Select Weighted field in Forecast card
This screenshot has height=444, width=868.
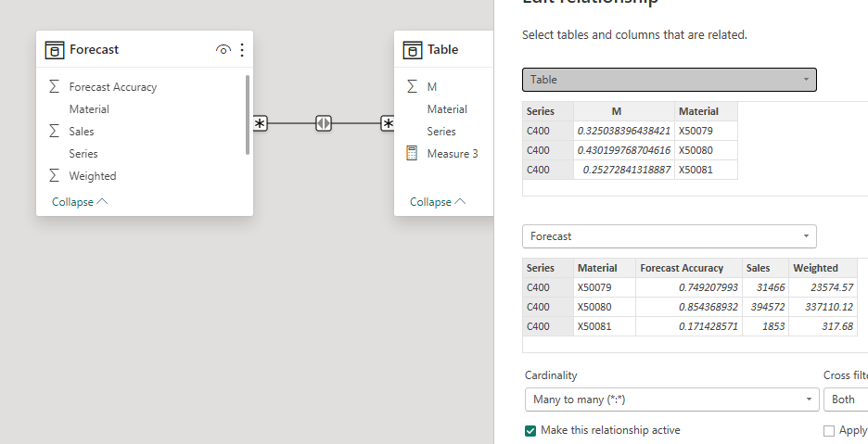[93, 176]
